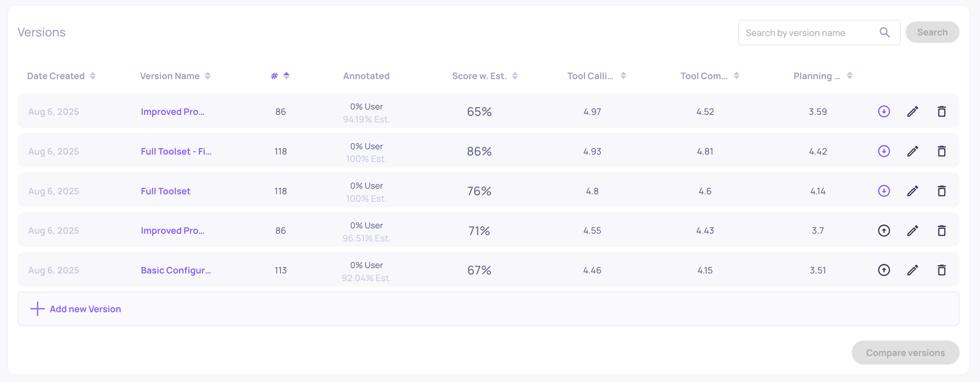Viewport: 980px width, 382px height.
Task: Sort by Date Created column
Action: (92, 76)
